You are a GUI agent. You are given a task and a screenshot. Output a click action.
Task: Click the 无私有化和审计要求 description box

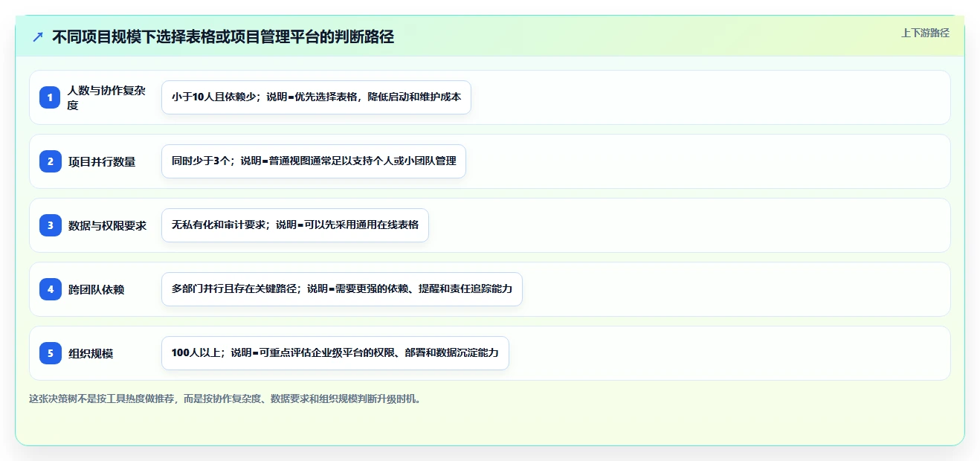[295, 225]
